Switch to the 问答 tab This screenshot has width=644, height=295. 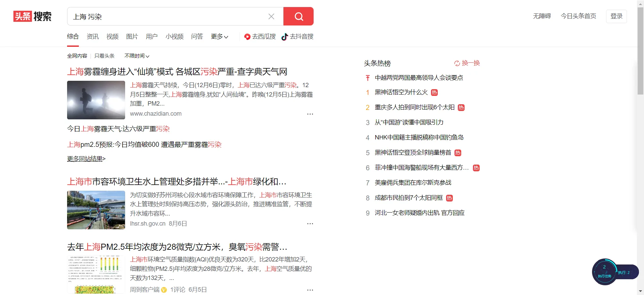point(197,37)
